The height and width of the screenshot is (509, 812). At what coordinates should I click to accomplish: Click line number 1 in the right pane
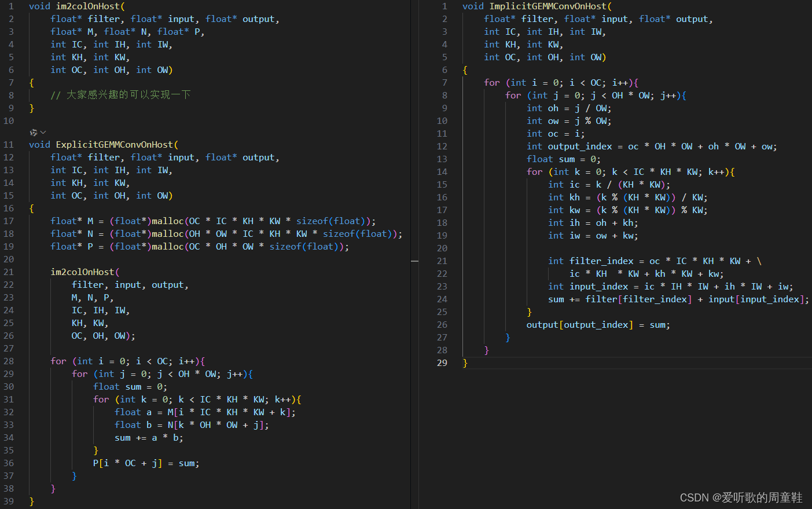444,6
